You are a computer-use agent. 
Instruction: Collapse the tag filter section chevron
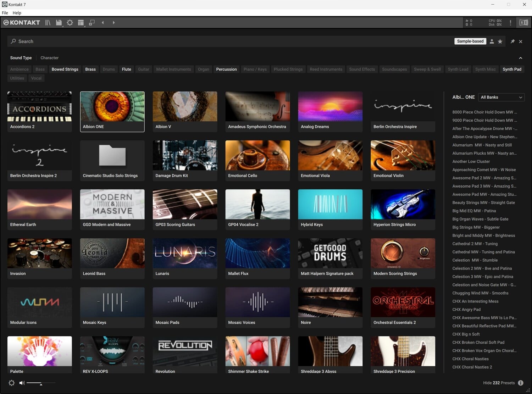coord(521,58)
